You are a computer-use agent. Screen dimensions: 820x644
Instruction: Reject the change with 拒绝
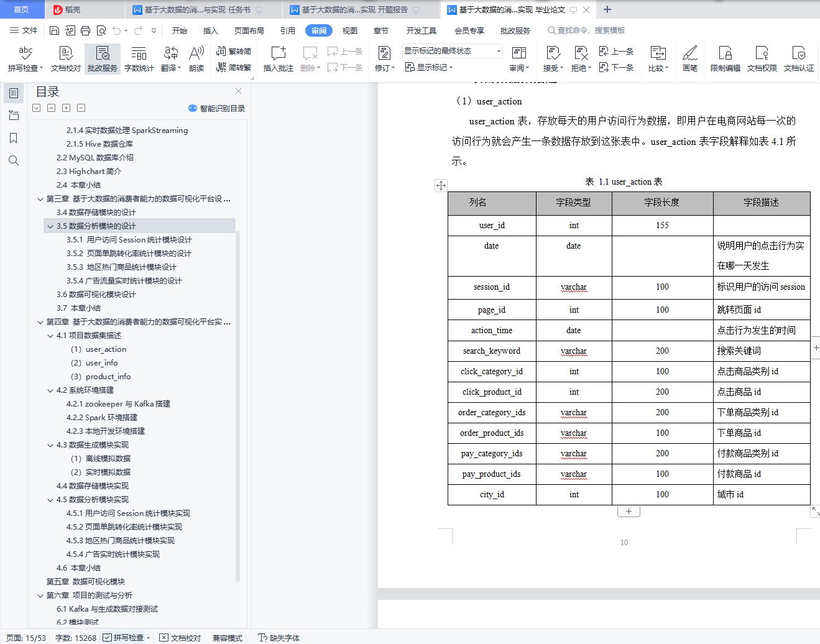tap(581, 59)
